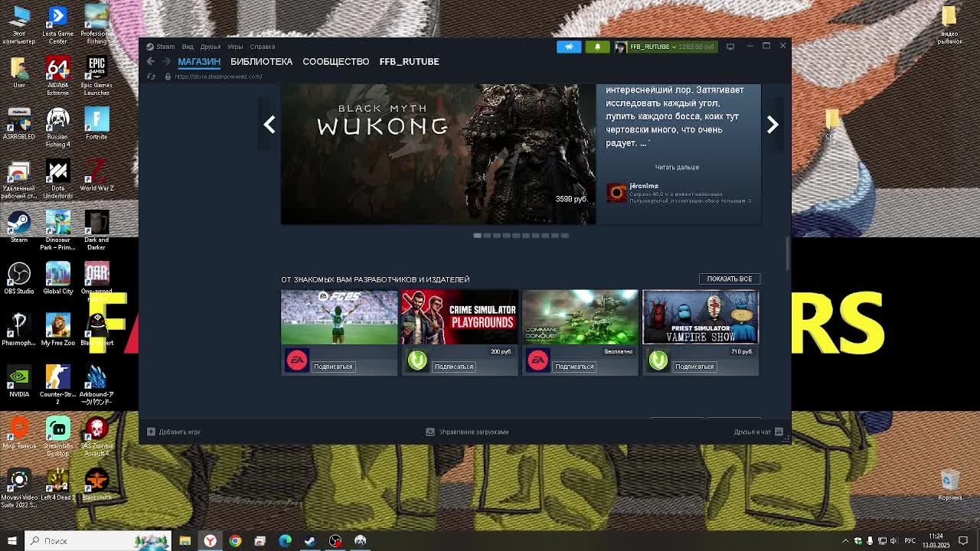Click the taskbar clock showing 11:24
This screenshot has height=551, width=980.
936,541
